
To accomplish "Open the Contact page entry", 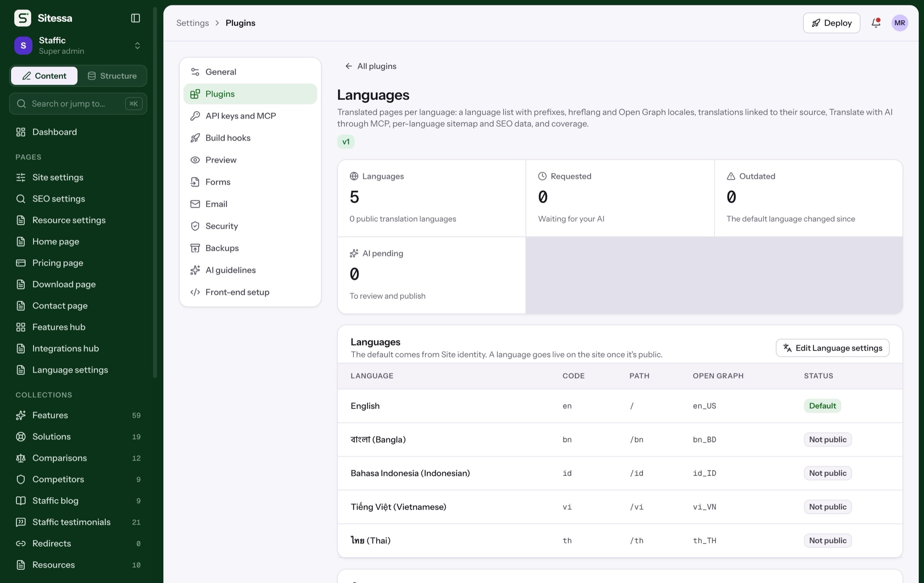I will pos(78,306).
